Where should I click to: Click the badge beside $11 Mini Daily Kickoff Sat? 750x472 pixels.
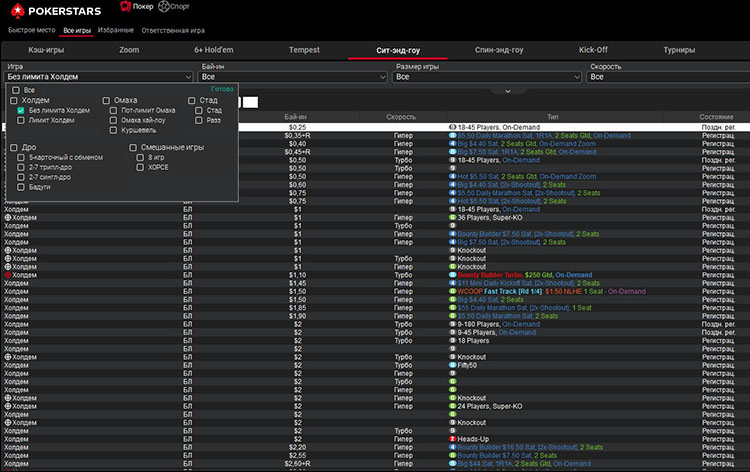click(452, 283)
